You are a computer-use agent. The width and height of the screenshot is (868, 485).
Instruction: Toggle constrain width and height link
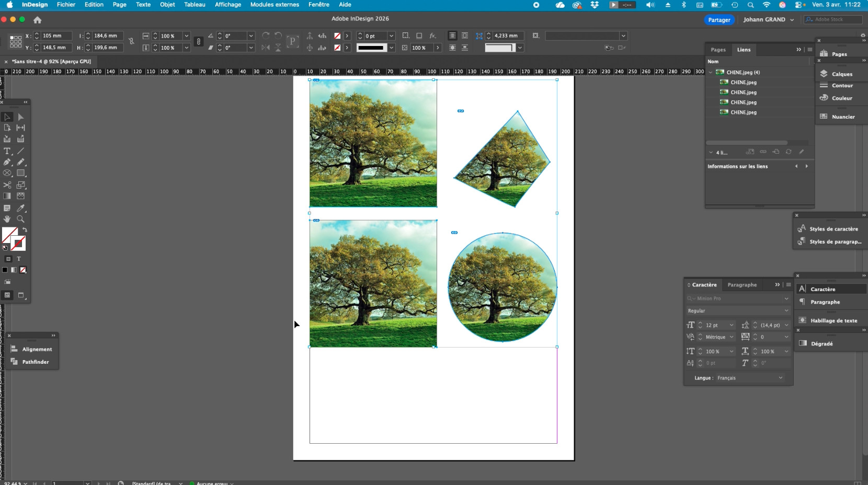tap(131, 41)
